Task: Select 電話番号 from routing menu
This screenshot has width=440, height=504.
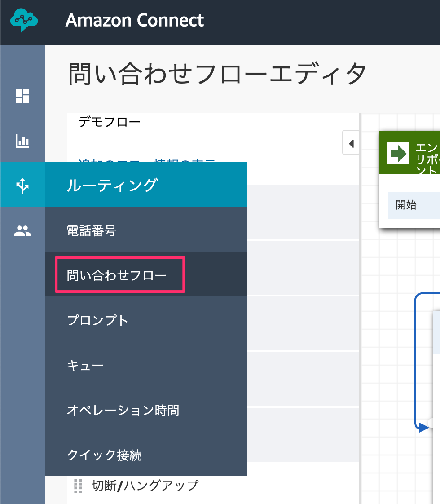Action: pyautogui.click(x=146, y=230)
